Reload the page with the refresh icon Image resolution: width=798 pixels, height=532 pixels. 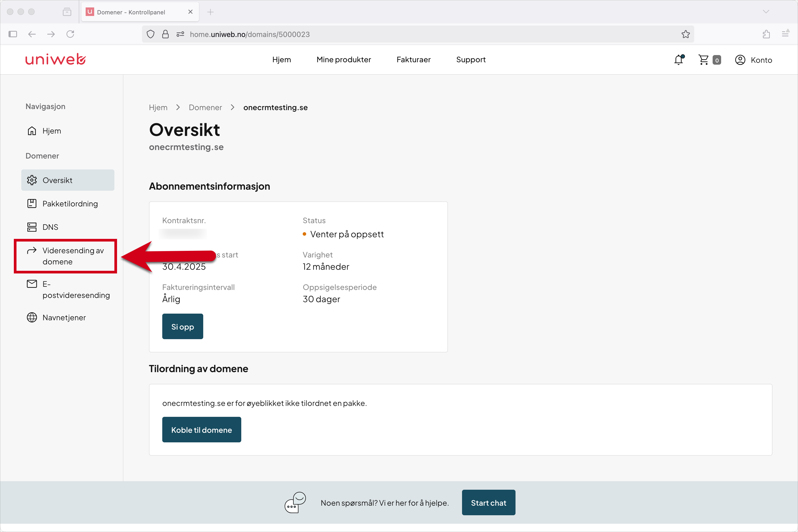point(70,34)
